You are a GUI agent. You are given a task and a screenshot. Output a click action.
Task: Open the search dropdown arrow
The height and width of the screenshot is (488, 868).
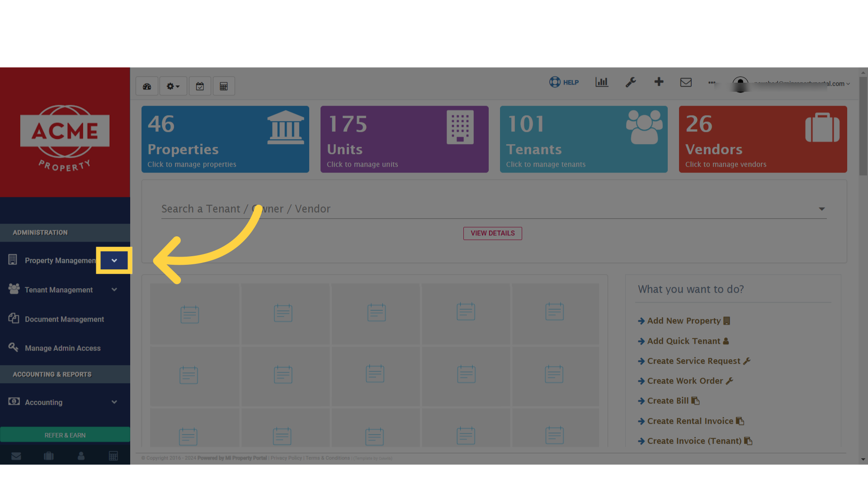pos(821,209)
